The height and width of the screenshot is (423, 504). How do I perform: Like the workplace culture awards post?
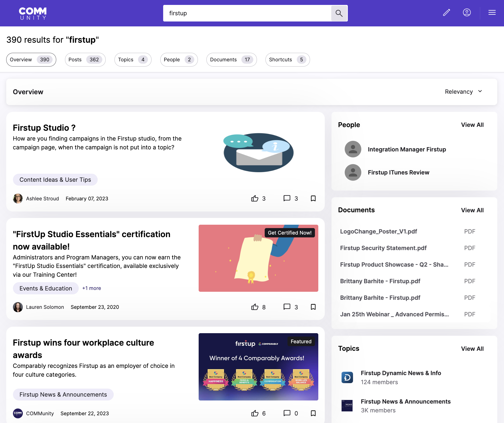pos(255,413)
